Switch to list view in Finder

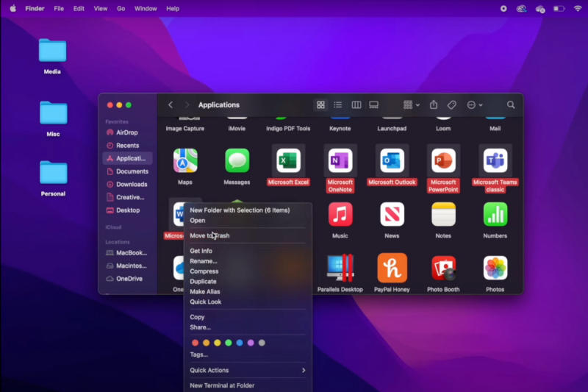(x=338, y=105)
